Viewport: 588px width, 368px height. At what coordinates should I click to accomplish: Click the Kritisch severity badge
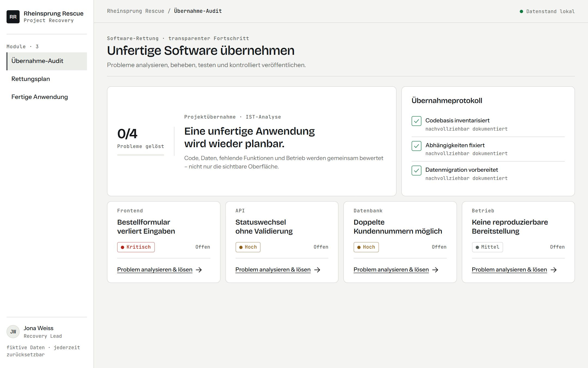point(136,247)
